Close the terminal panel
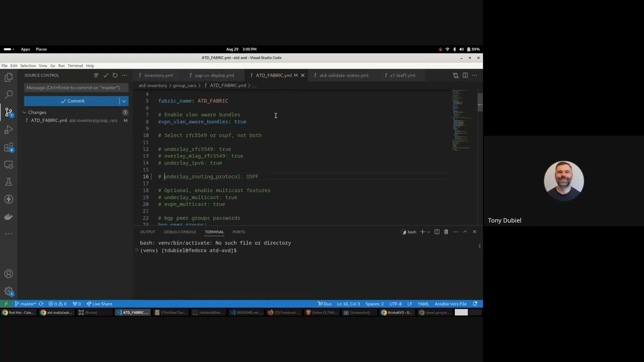This screenshot has height=362, width=644. [474, 232]
